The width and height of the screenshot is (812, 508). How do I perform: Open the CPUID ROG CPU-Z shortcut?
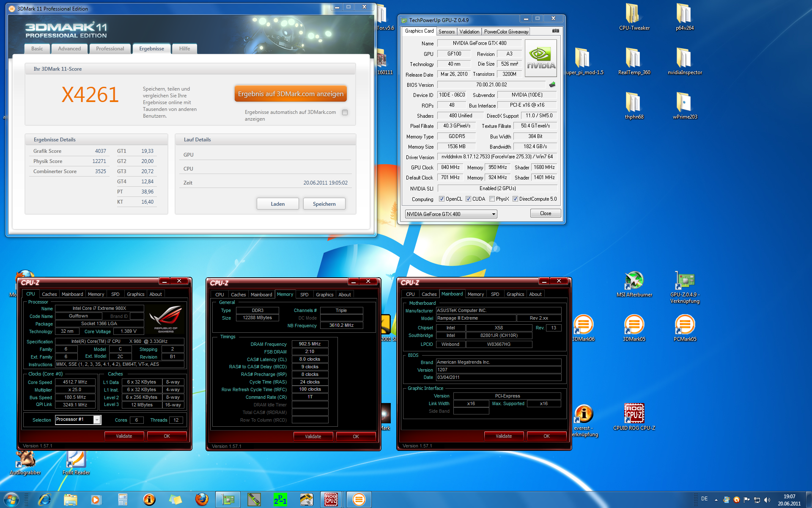634,417
